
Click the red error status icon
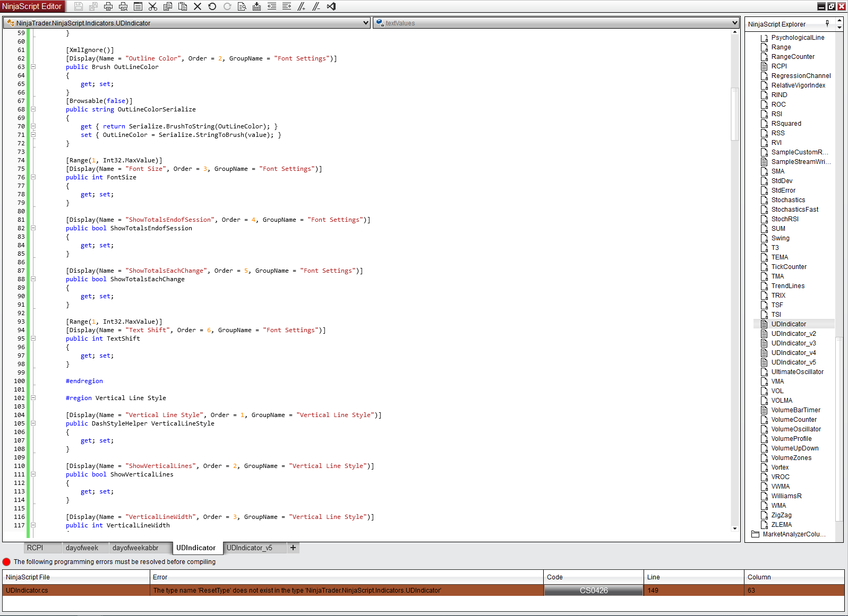(x=6, y=562)
